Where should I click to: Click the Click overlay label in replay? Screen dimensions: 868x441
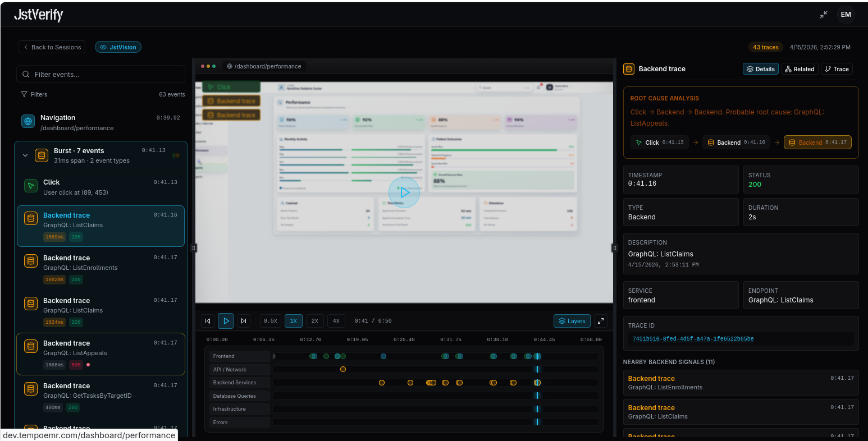pyautogui.click(x=231, y=87)
